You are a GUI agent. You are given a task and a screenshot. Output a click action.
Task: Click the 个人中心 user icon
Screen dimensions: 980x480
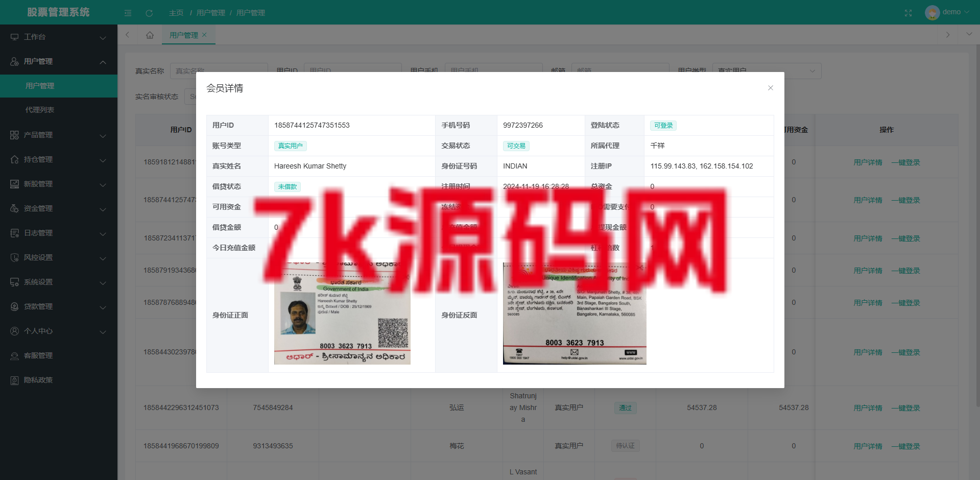coord(14,331)
